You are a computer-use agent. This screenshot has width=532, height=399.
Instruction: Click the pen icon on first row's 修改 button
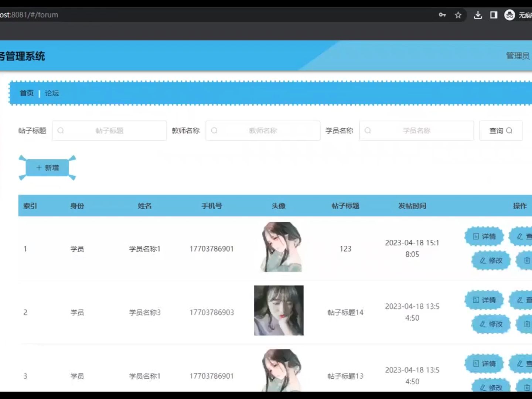point(482,260)
